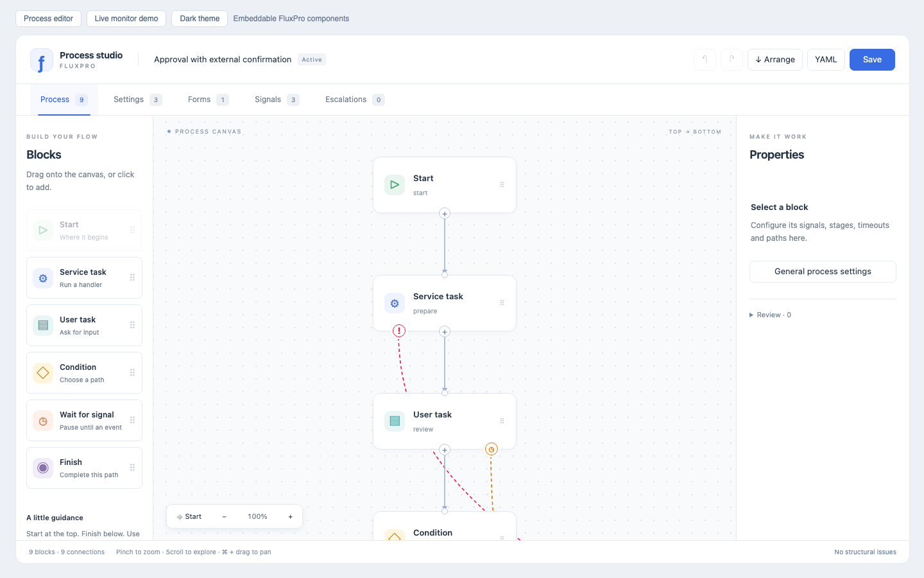Click the drag handle on the canvas Start node
This screenshot has width=924, height=578.
[502, 185]
